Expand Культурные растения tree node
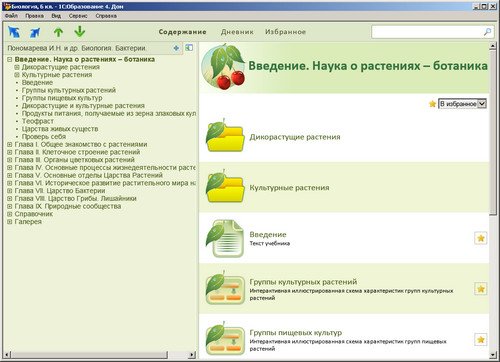Image resolution: width=500 pixels, height=362 pixels. click(17, 75)
